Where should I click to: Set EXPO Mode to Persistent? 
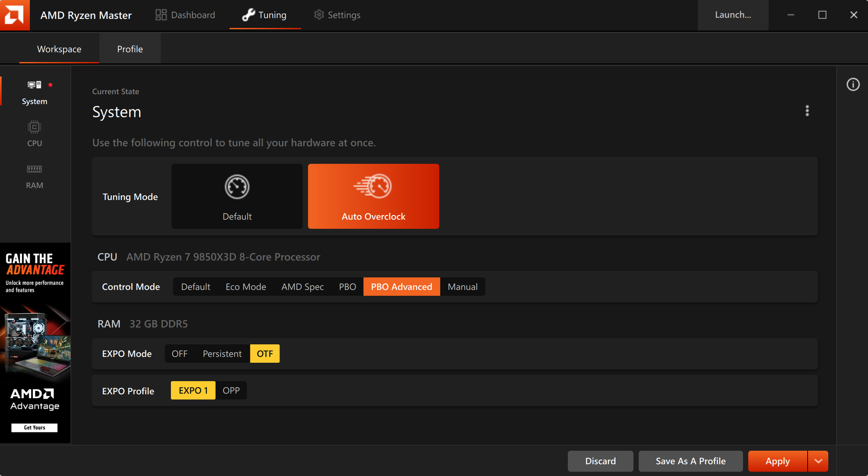click(222, 354)
